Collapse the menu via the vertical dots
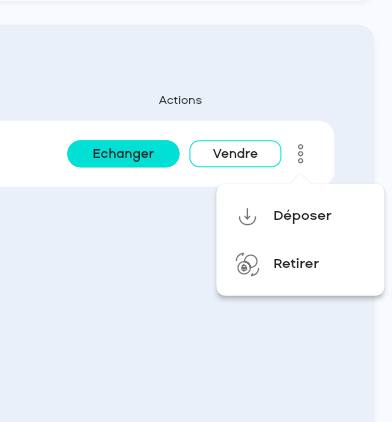The image size is (392, 422). click(300, 154)
